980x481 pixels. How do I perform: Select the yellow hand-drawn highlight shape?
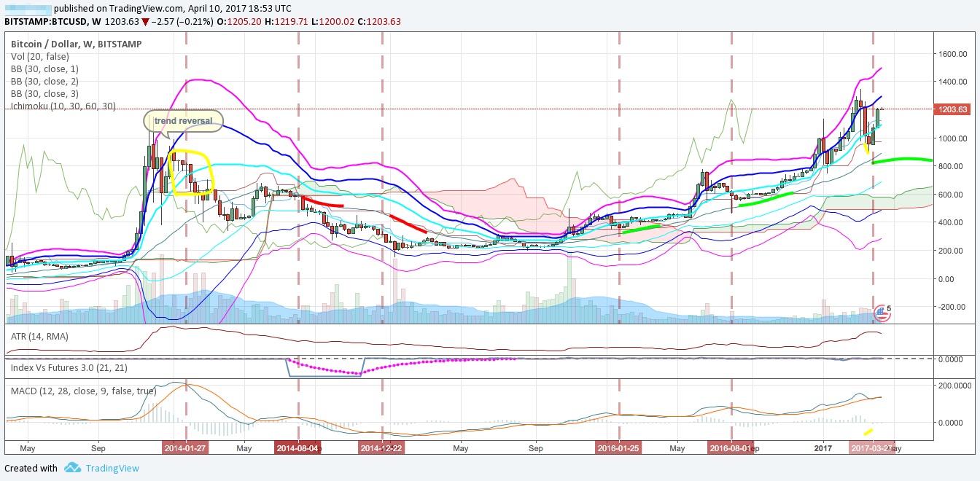click(190, 173)
